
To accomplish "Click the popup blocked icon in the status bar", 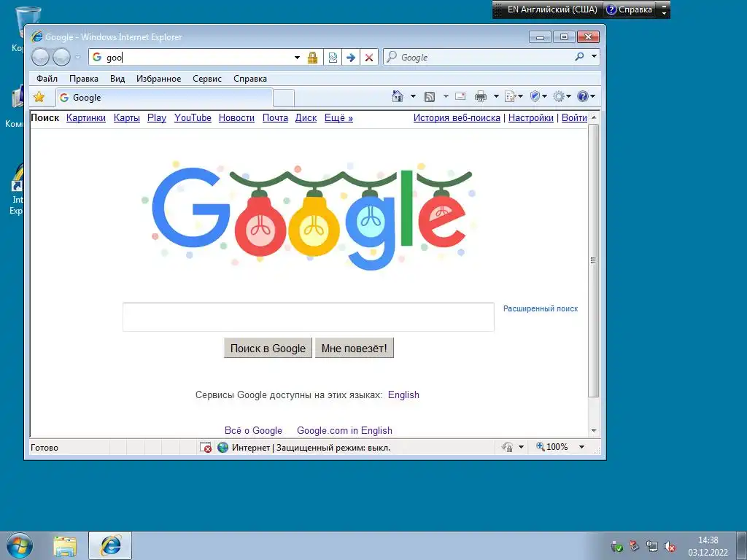I will coord(205,447).
